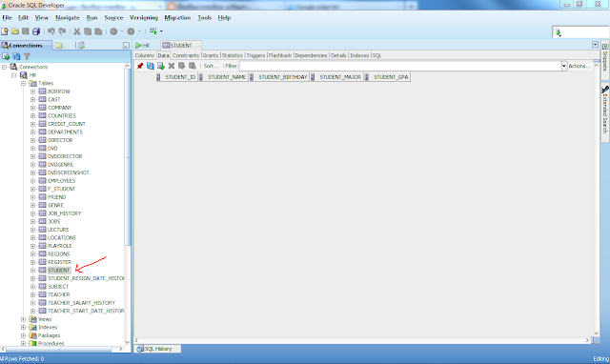Viewport: 610px width, 364px height.
Task: Click the Sort button in the data toolbar
Action: (x=212, y=66)
